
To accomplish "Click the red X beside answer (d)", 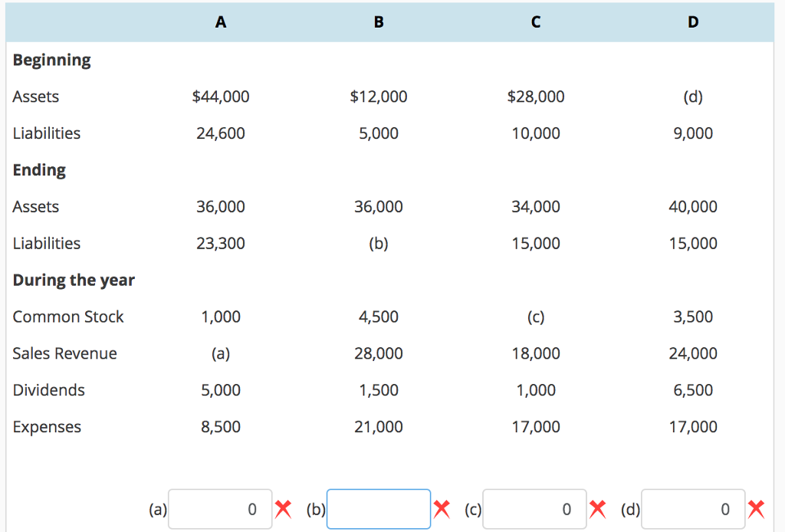I will [x=756, y=508].
